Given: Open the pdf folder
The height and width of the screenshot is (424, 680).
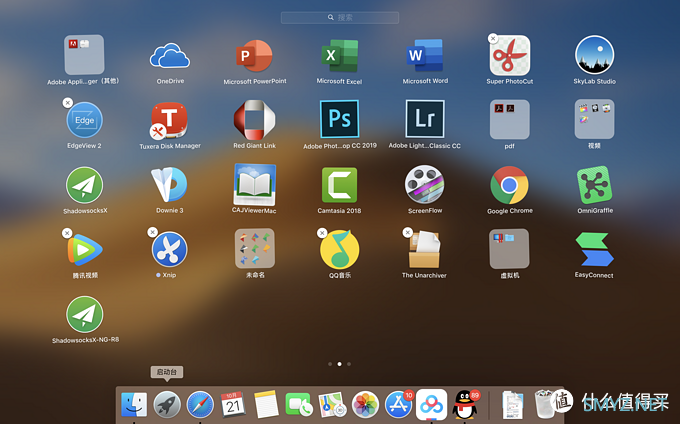Looking at the screenshot, I should [510, 120].
